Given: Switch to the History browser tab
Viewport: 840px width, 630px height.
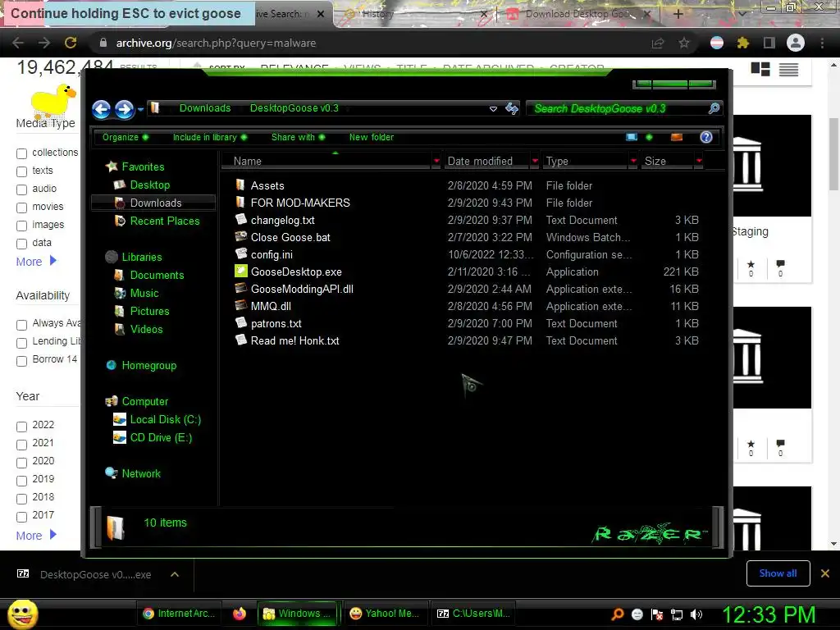Looking at the screenshot, I should point(415,14).
